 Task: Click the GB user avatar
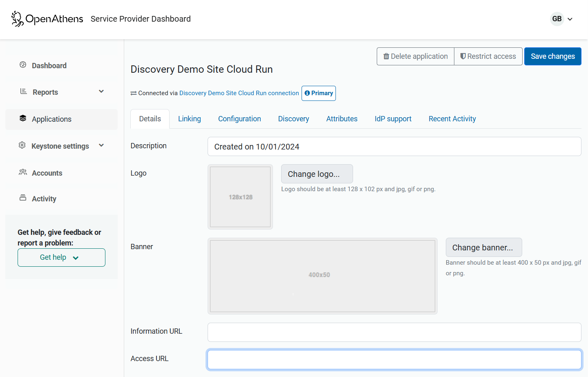557,19
